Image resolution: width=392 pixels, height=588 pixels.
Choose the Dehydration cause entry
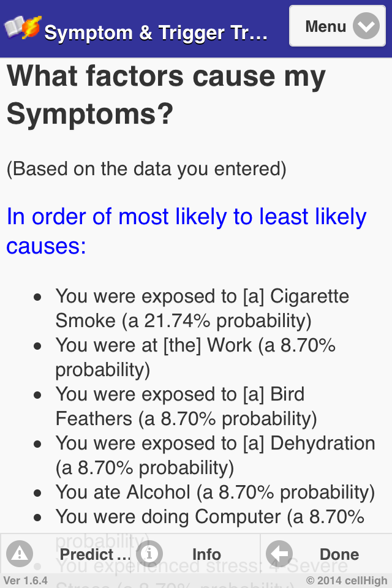pyautogui.click(x=215, y=455)
